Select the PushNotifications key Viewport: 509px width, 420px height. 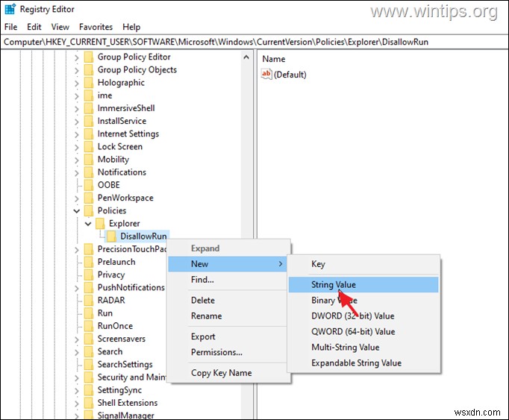(x=131, y=287)
